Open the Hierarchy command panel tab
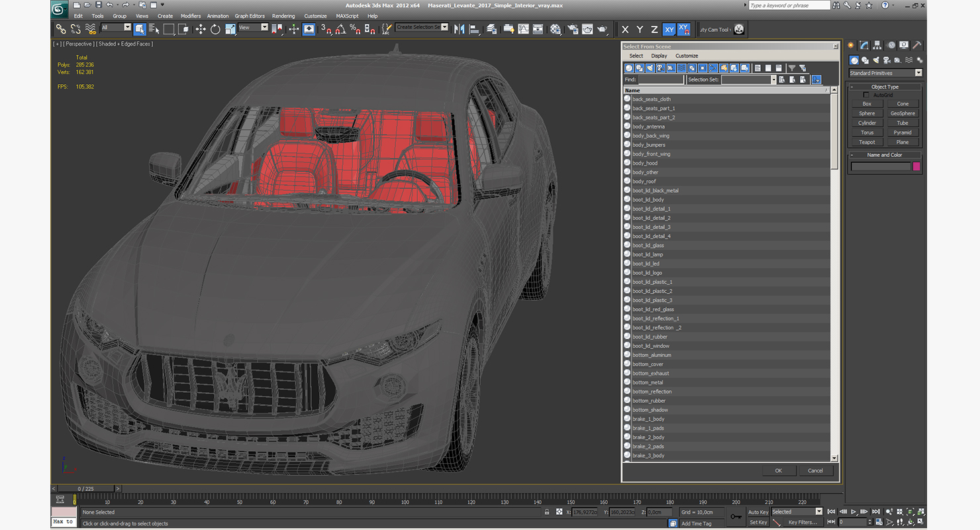 click(877, 46)
